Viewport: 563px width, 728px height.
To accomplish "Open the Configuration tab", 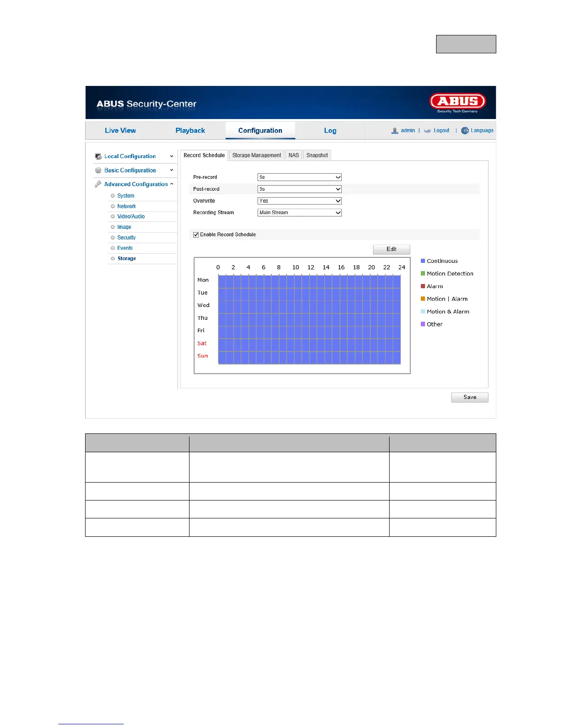I will click(x=260, y=131).
